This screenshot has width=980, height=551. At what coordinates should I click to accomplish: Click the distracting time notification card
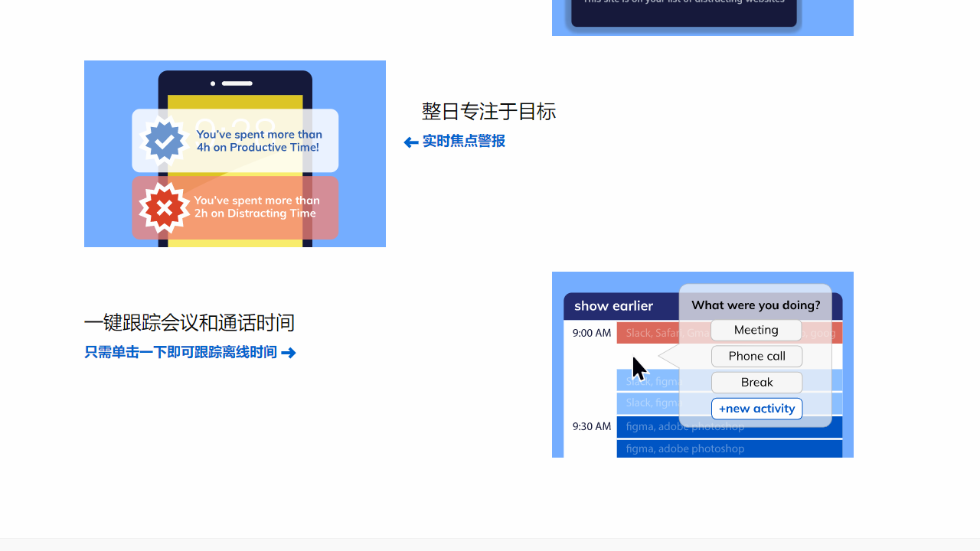coord(234,207)
